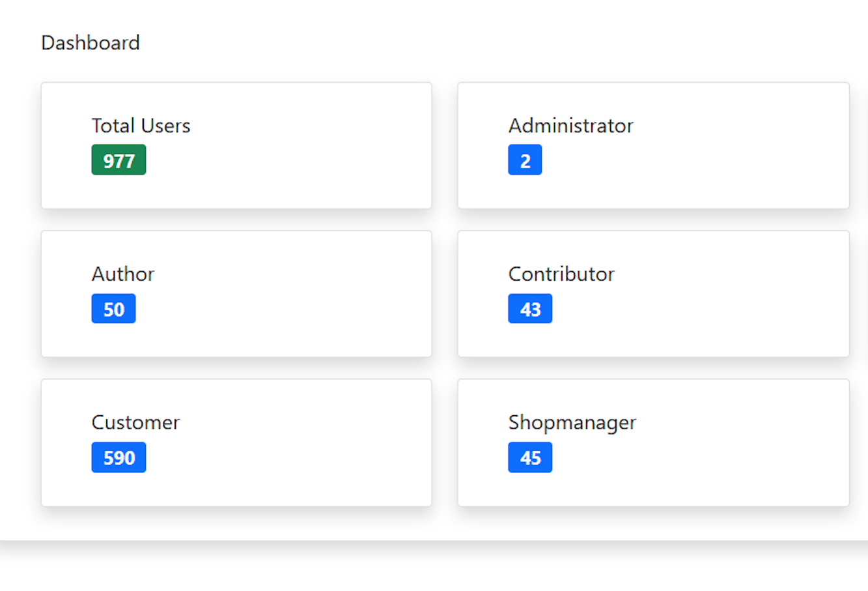Select the Shopmanager card heading
868x591 pixels.
[572, 422]
